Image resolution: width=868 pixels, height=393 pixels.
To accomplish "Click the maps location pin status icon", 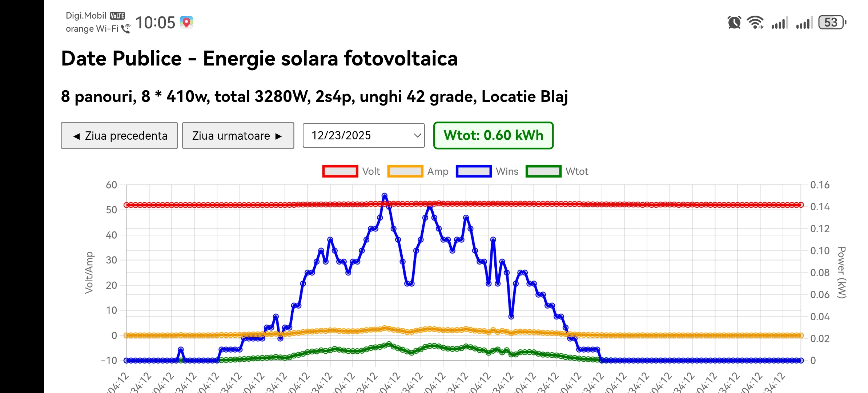I will pos(186,23).
